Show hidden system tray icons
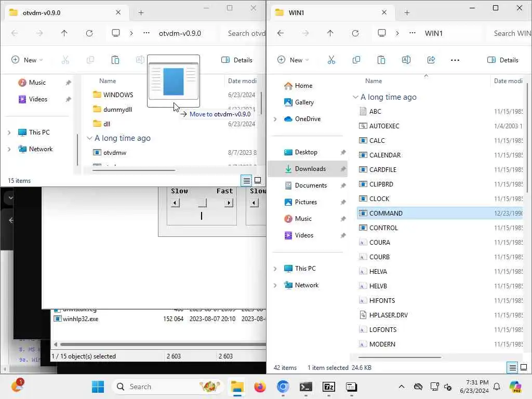 click(402, 387)
